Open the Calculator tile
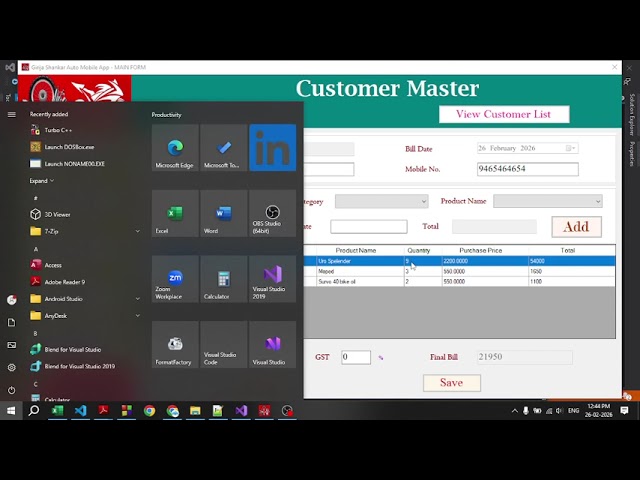The image size is (640, 480). click(x=224, y=279)
